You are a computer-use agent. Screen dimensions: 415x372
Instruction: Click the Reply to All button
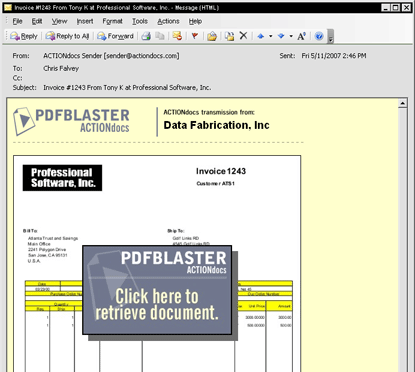pos(67,36)
